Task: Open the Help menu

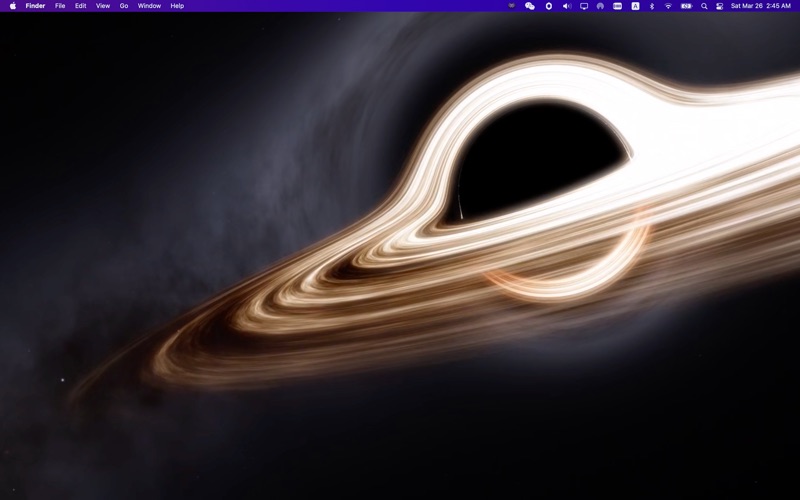Action: click(x=177, y=6)
